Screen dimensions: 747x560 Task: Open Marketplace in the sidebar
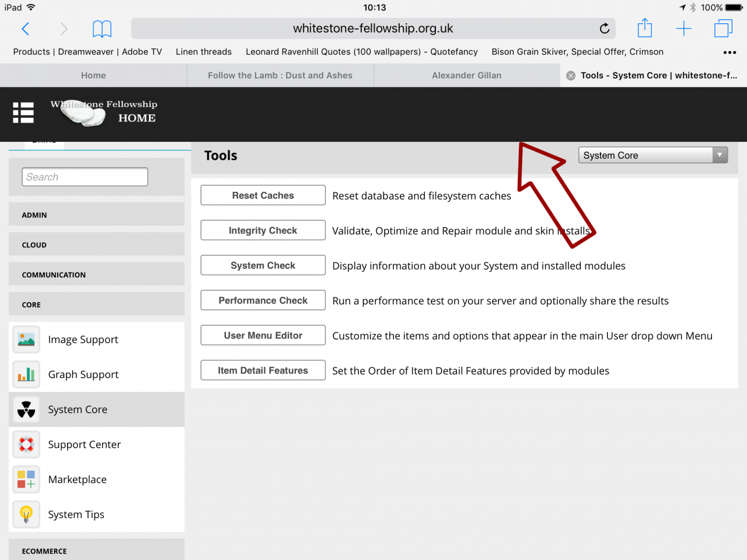[x=96, y=480]
